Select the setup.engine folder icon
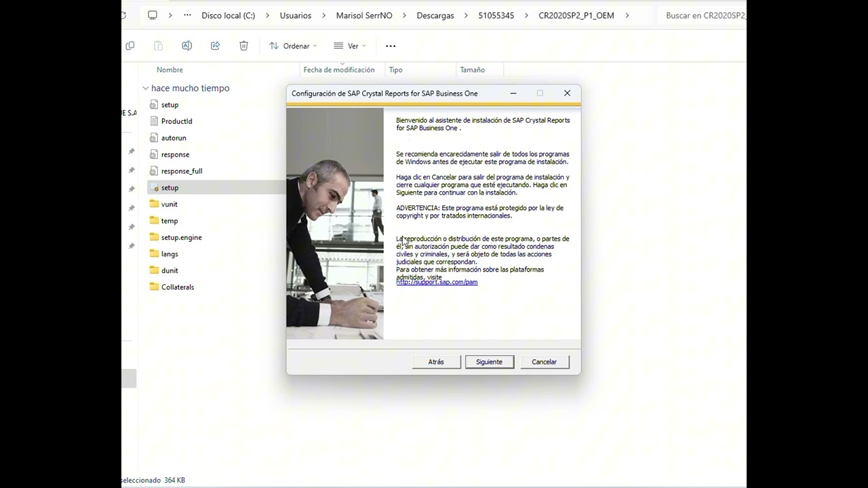Image resolution: width=868 pixels, height=488 pixels. 155,237
